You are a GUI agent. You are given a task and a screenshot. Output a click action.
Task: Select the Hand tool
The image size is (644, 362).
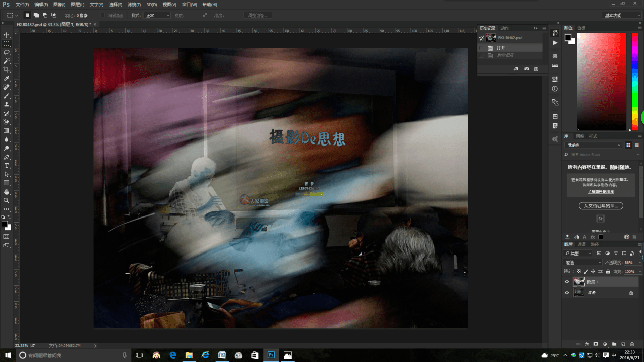tap(7, 192)
